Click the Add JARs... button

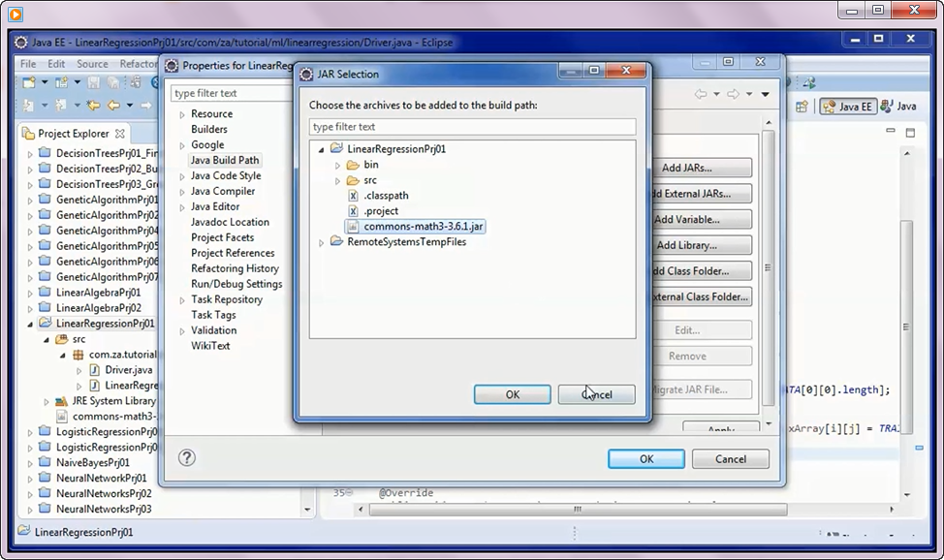(x=702, y=168)
